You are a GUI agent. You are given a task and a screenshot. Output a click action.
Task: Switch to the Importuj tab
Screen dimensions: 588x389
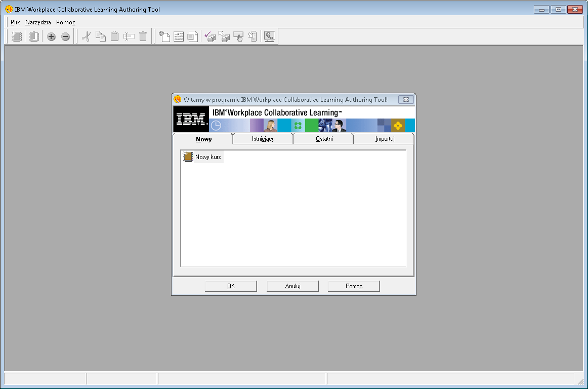click(385, 139)
